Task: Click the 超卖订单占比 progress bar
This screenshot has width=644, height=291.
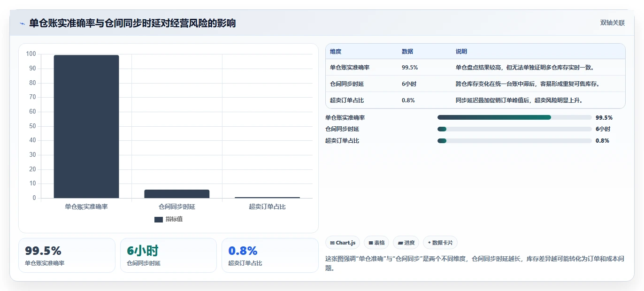Action: [514, 141]
